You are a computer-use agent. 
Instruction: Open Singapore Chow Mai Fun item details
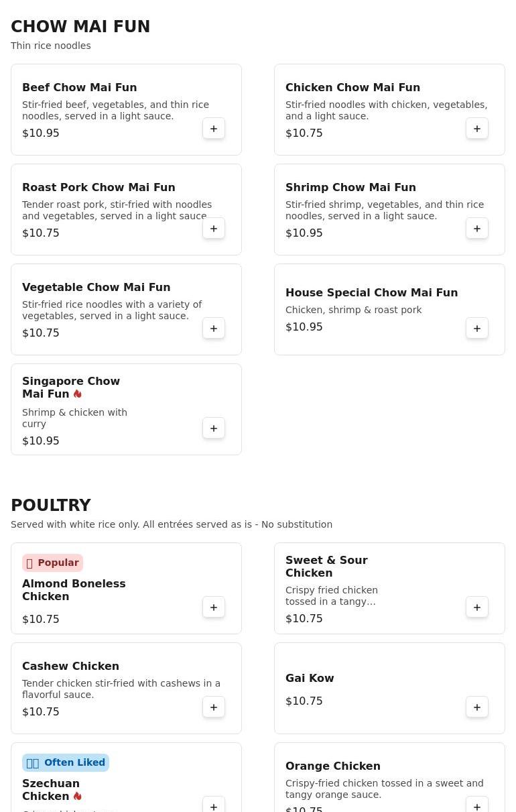(71, 388)
